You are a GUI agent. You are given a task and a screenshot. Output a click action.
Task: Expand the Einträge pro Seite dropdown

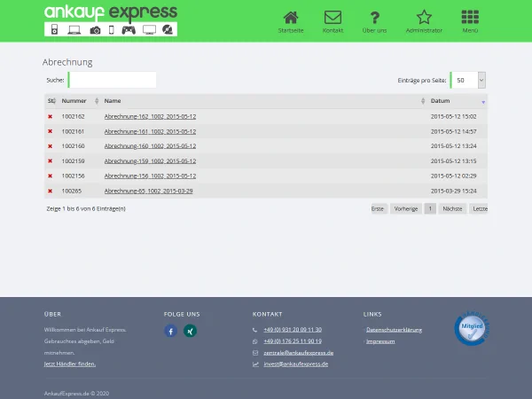(481, 80)
